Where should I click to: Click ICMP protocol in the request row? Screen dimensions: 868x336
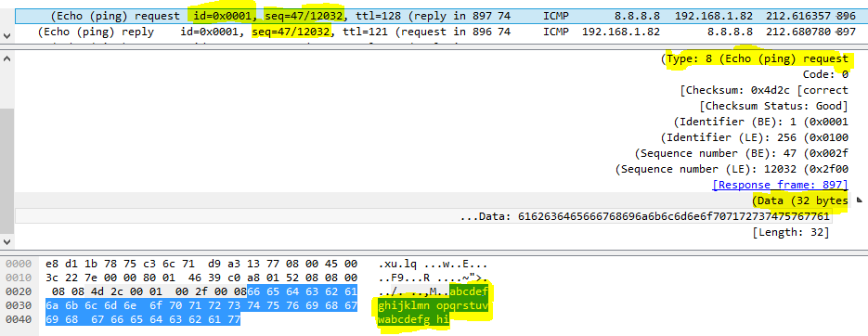point(556,16)
